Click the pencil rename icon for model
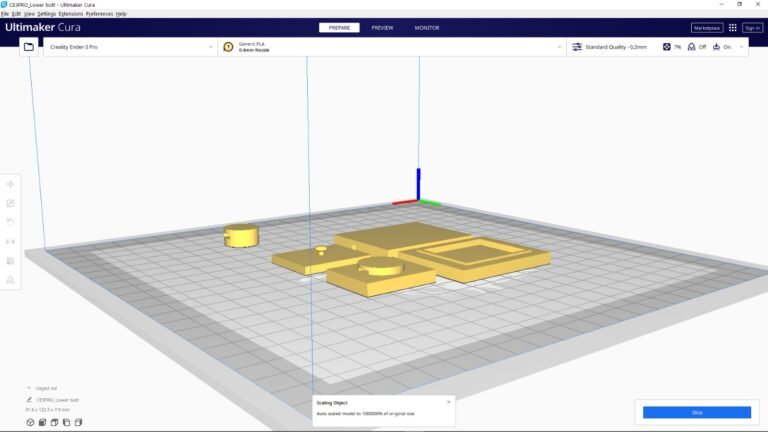This screenshot has height=432, width=768. point(29,400)
